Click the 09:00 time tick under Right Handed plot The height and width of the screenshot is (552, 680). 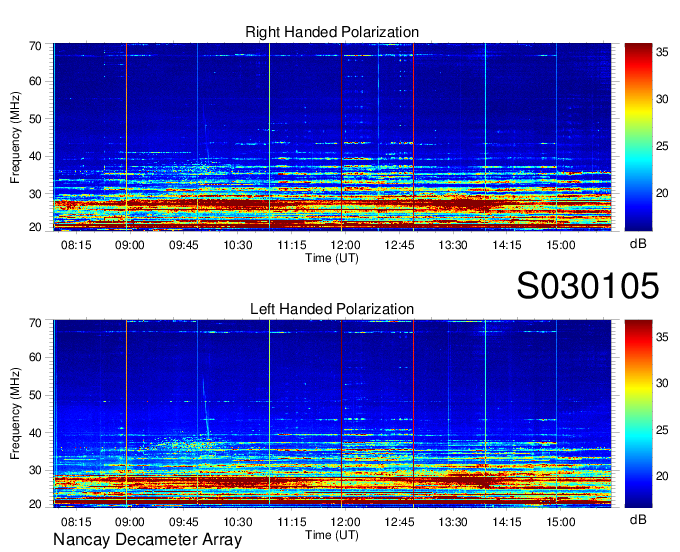point(130,245)
